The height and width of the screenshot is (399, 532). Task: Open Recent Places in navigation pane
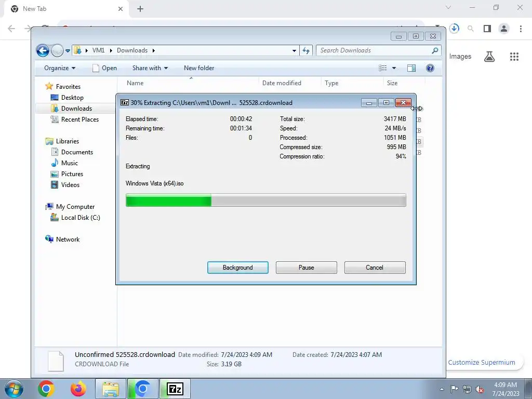(79, 119)
